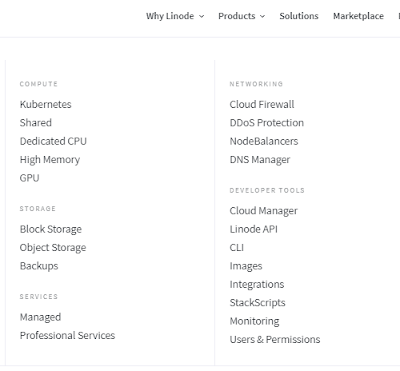Click the Object Storage link
The height and width of the screenshot is (371, 400).
[x=53, y=248]
